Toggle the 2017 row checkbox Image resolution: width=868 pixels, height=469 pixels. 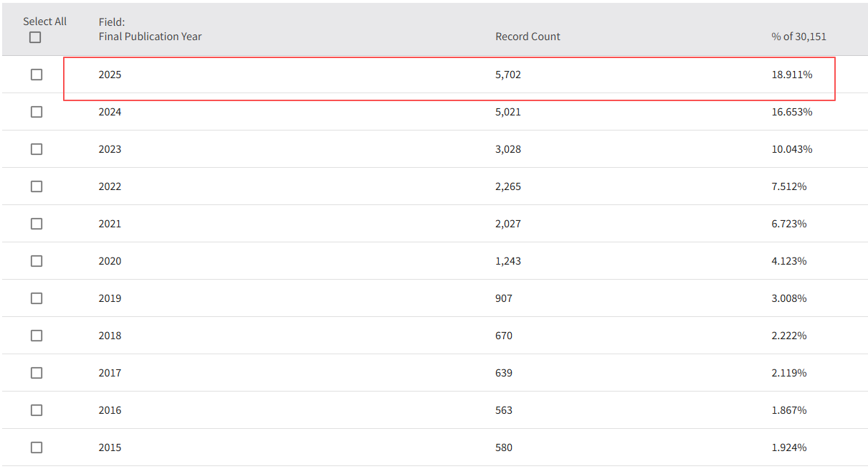pyautogui.click(x=37, y=373)
